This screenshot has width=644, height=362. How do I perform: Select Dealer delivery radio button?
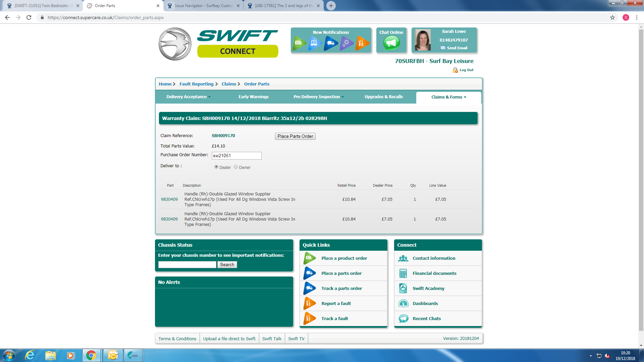pos(216,167)
